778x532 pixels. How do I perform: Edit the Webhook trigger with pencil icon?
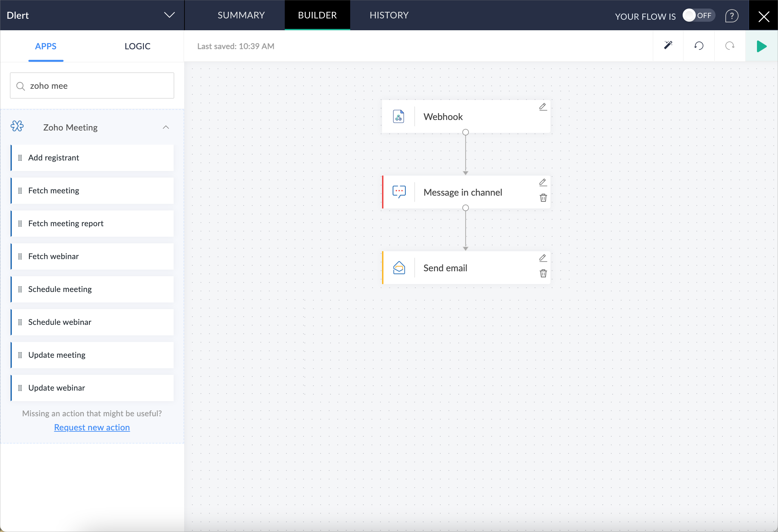(x=543, y=107)
